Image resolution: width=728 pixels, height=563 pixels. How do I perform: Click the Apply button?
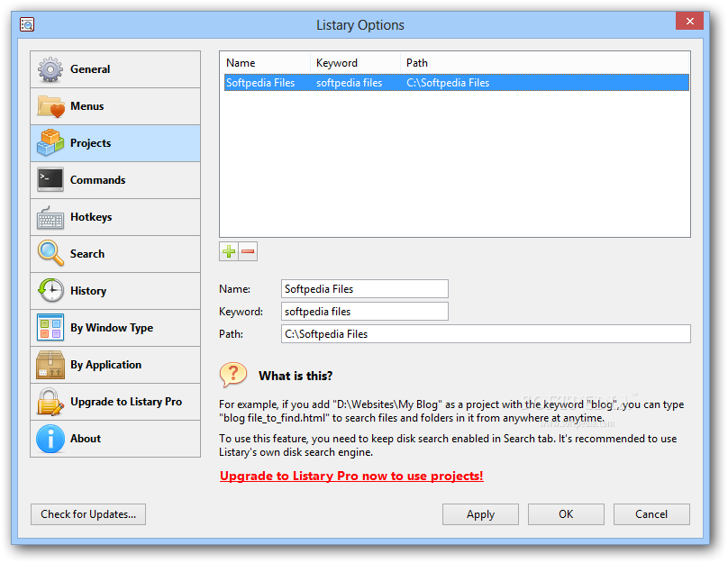tap(480, 514)
